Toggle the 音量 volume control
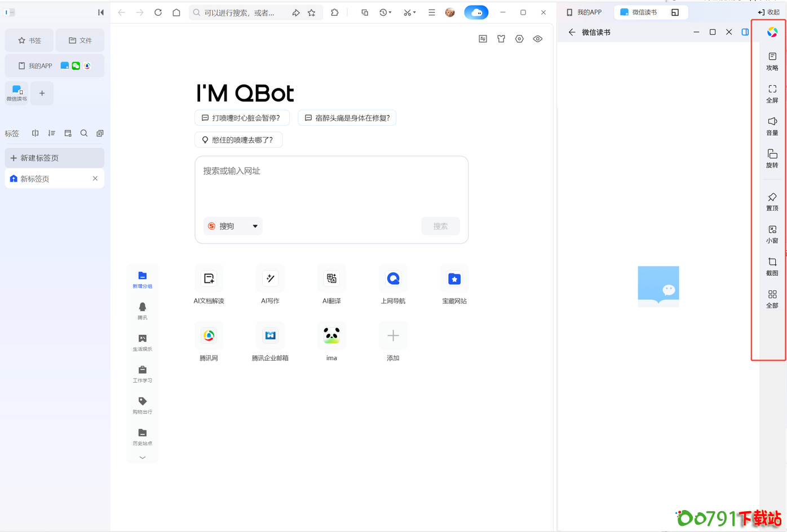Screen dimensions: 787x532 (x=772, y=125)
